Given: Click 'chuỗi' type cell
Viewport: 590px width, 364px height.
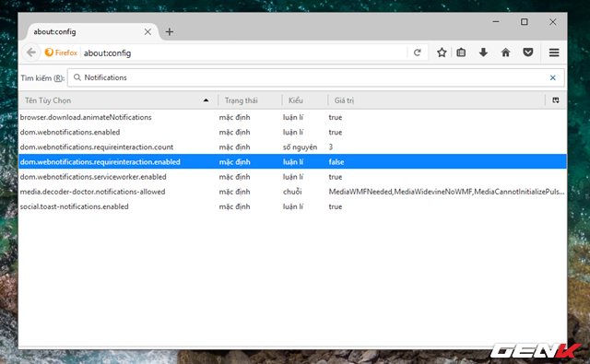Looking at the screenshot, I should [x=292, y=192].
